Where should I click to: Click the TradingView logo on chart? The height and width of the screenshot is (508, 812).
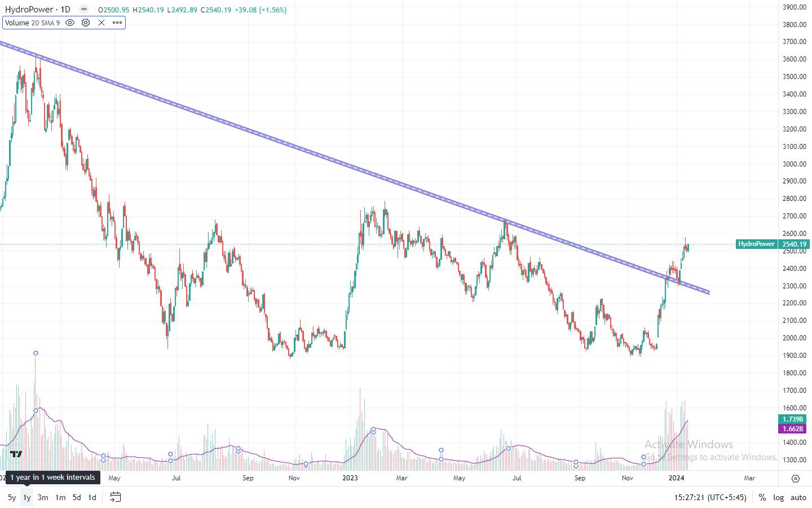point(16,454)
